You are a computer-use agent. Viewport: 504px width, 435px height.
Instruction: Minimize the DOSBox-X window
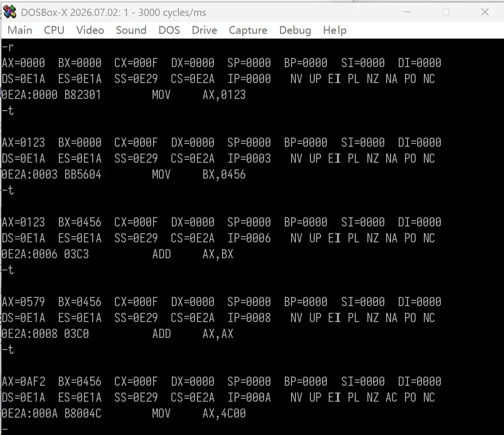406,12
